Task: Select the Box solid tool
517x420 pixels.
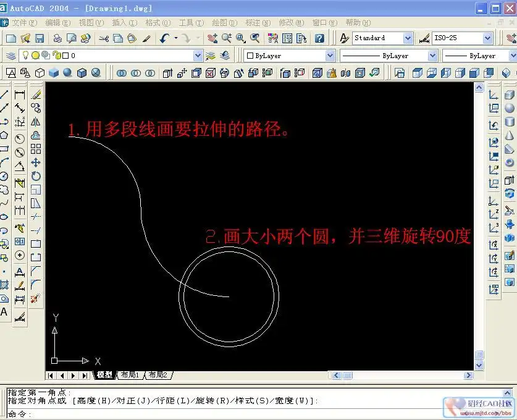Action: tap(510, 94)
